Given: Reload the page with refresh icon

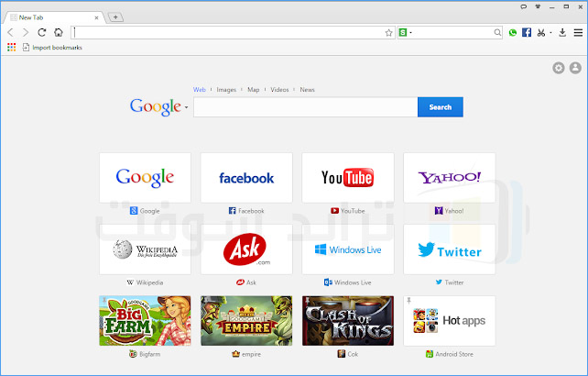Looking at the screenshot, I should [x=41, y=33].
